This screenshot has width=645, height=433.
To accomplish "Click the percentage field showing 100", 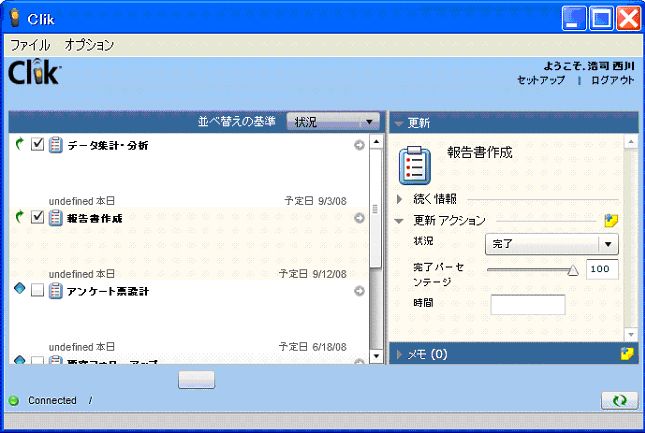I will (x=602, y=269).
